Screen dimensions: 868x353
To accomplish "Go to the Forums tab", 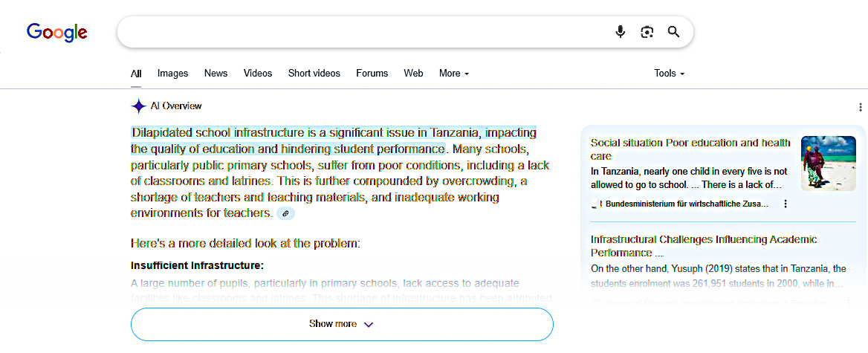I will click(x=372, y=74).
